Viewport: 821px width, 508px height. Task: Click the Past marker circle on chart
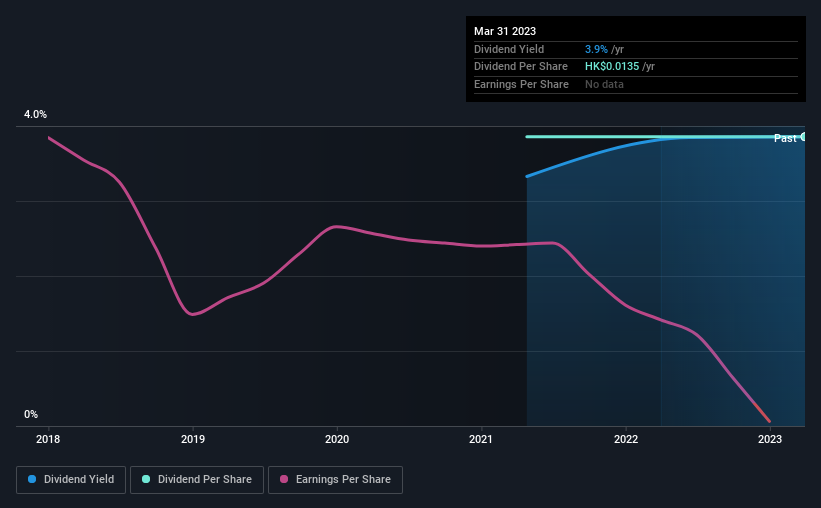803,137
